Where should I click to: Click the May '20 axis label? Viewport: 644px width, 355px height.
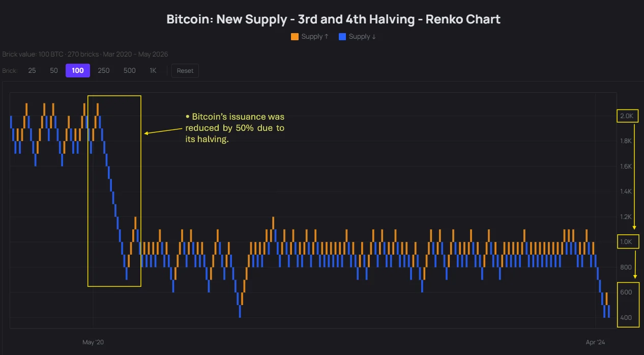93,342
